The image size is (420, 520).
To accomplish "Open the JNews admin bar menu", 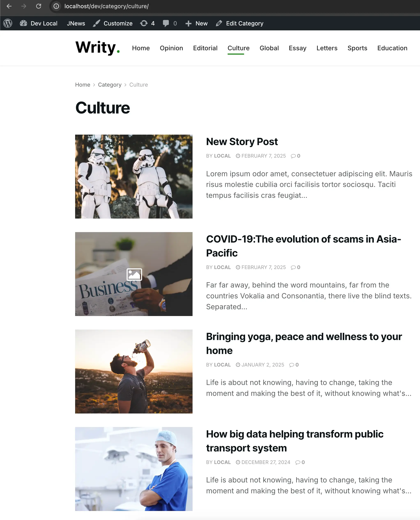I will [x=76, y=23].
